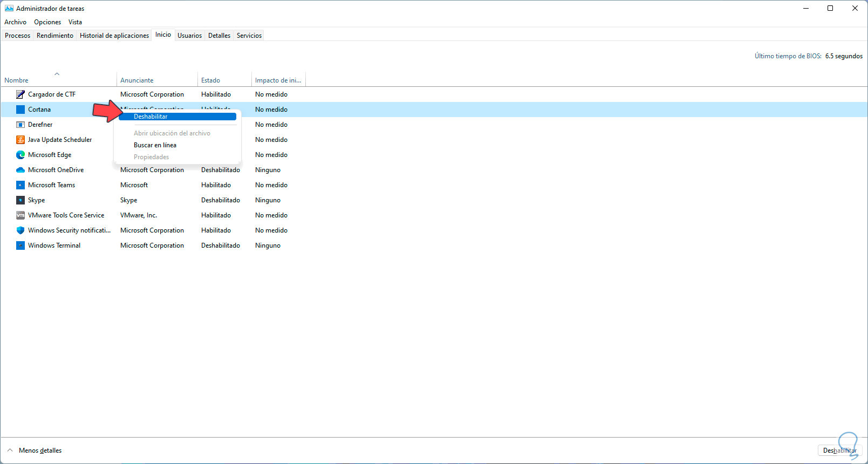Click No medido in VMware Tools row
The image size is (868, 464).
[271, 215]
